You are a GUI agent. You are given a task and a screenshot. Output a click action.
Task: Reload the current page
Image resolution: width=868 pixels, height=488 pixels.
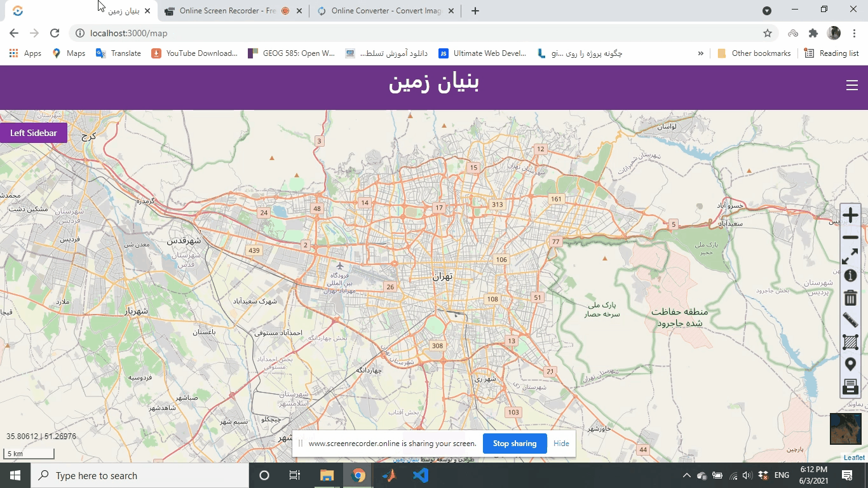(x=55, y=33)
